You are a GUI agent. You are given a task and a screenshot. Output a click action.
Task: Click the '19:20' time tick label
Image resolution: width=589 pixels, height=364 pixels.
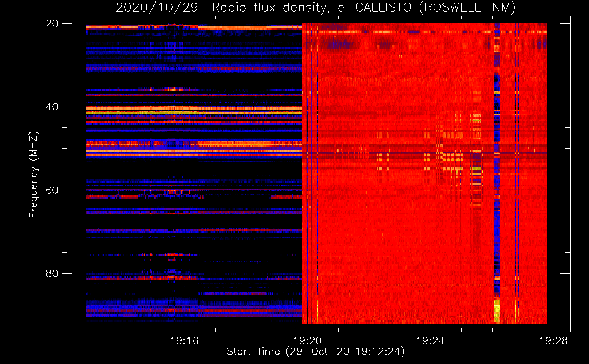308,341
